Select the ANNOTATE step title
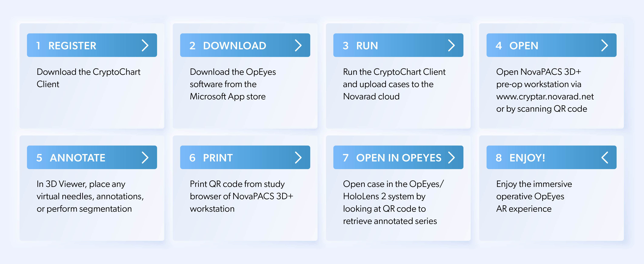644x264 pixels. (x=77, y=158)
